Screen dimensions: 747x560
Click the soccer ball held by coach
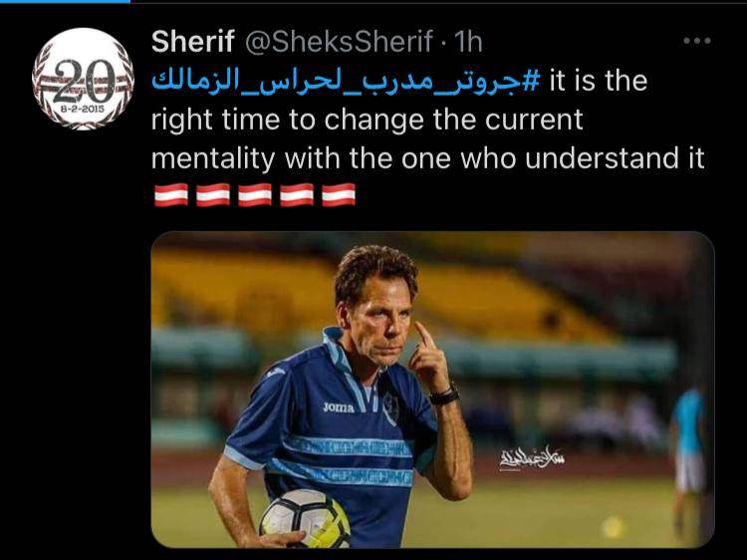pyautogui.click(x=305, y=518)
